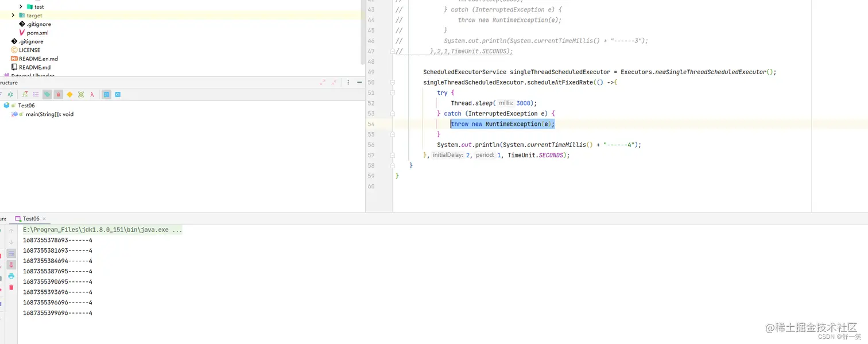Click 'throw new RuntimeException(e);' selected text
Viewport: 868px width, 344px height.
coord(503,124)
